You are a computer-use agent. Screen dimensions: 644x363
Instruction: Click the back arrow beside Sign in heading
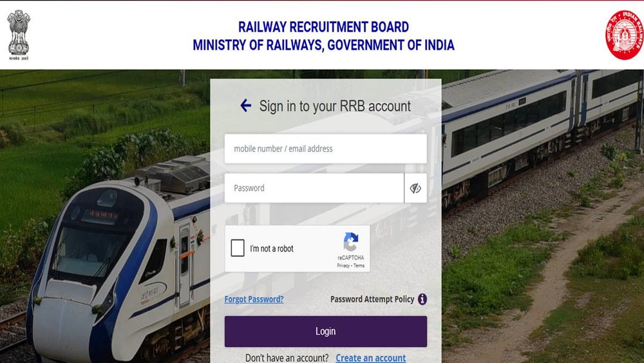tap(245, 106)
